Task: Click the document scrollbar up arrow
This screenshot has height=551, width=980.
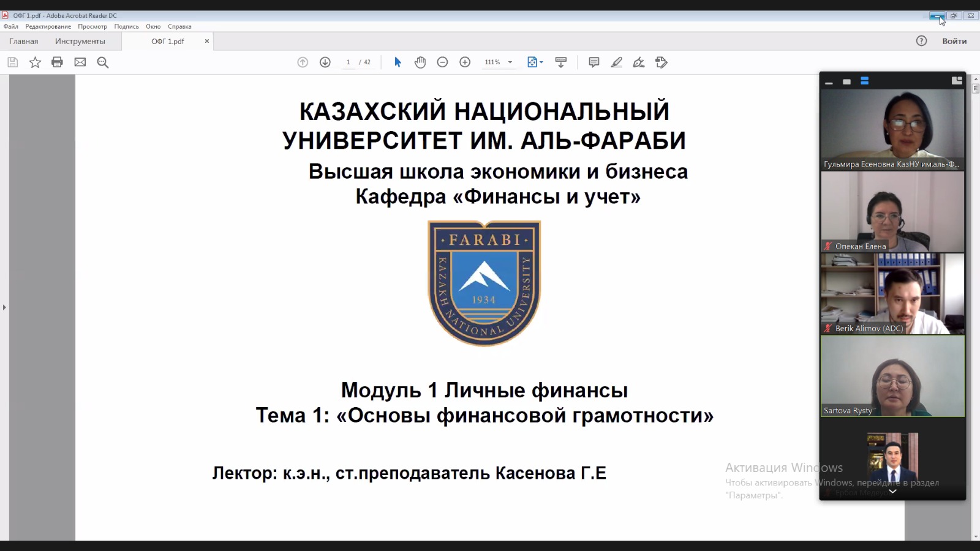Action: click(976, 79)
